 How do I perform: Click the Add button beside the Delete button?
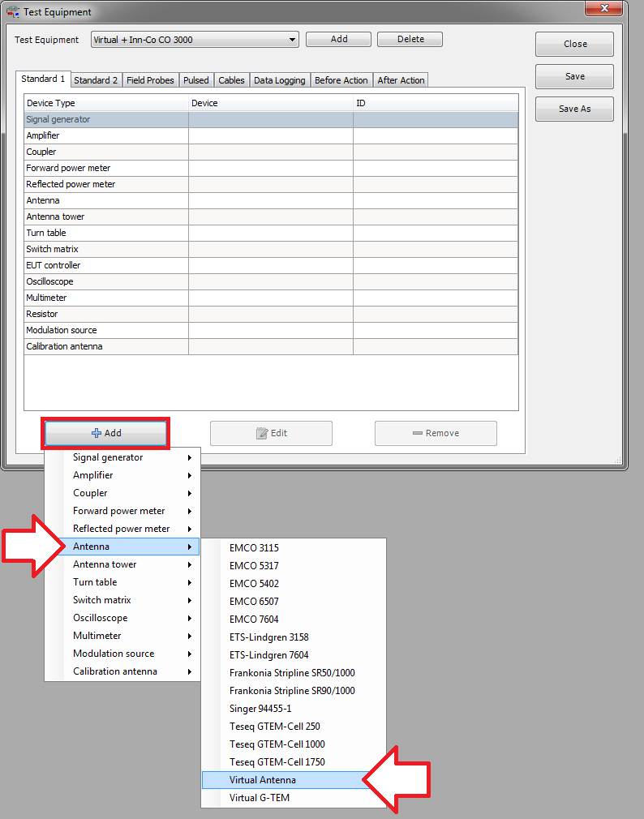pyautogui.click(x=338, y=39)
